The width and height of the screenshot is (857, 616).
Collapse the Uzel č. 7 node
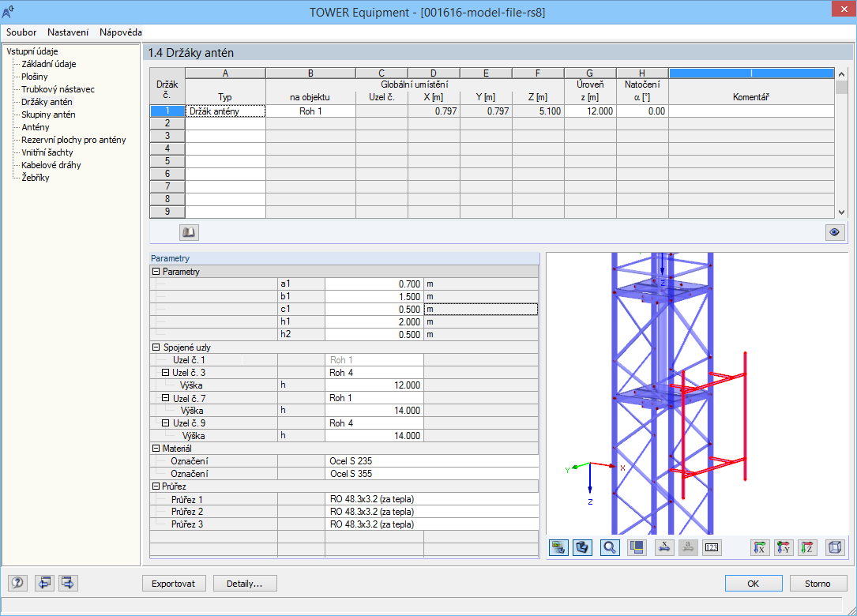(x=166, y=399)
